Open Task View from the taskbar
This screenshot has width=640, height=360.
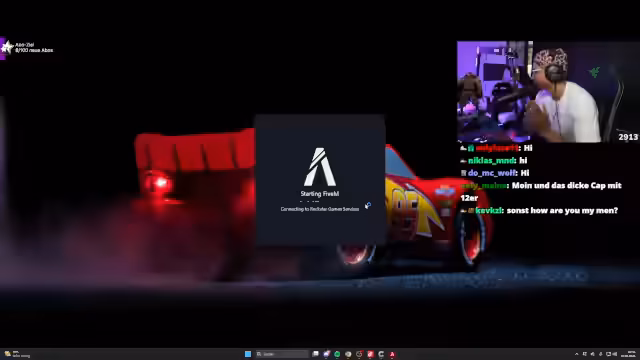(316, 354)
